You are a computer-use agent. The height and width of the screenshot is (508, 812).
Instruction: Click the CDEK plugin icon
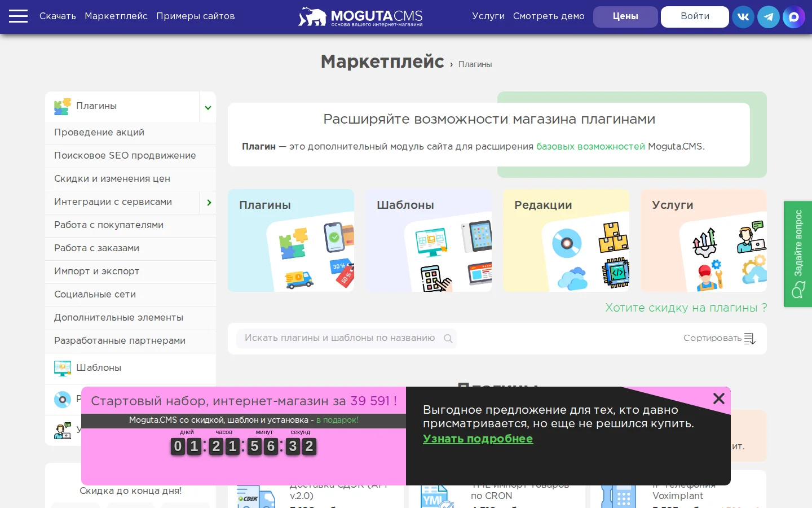pos(256,497)
